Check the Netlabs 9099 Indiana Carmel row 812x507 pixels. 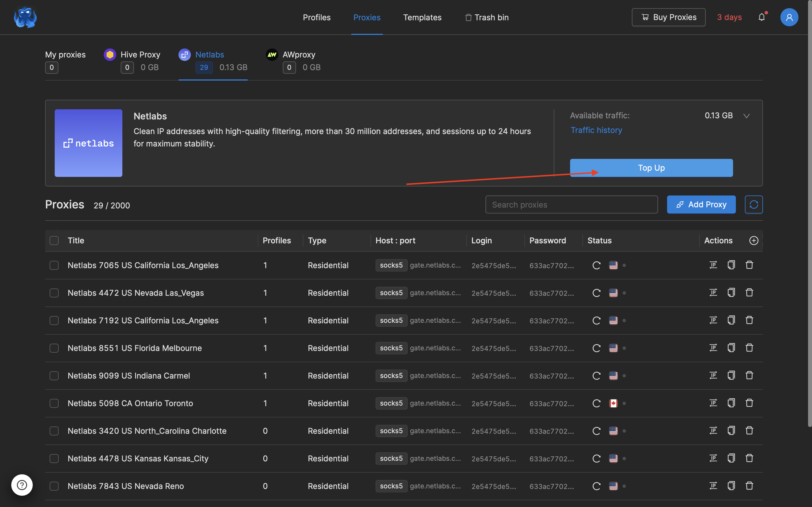click(x=54, y=375)
